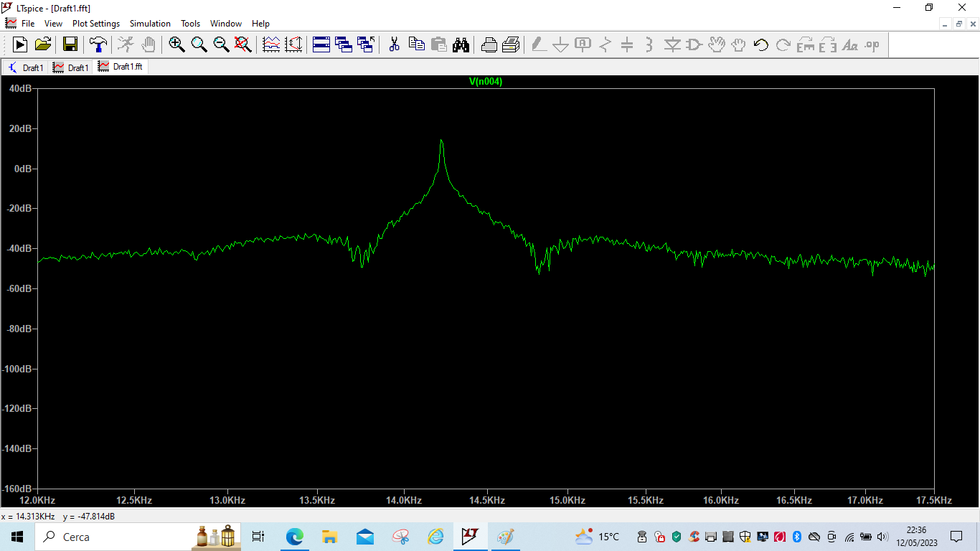Screen dimensions: 980x551
Task: Click the Draw wire pencil icon
Action: pyautogui.click(x=539, y=44)
